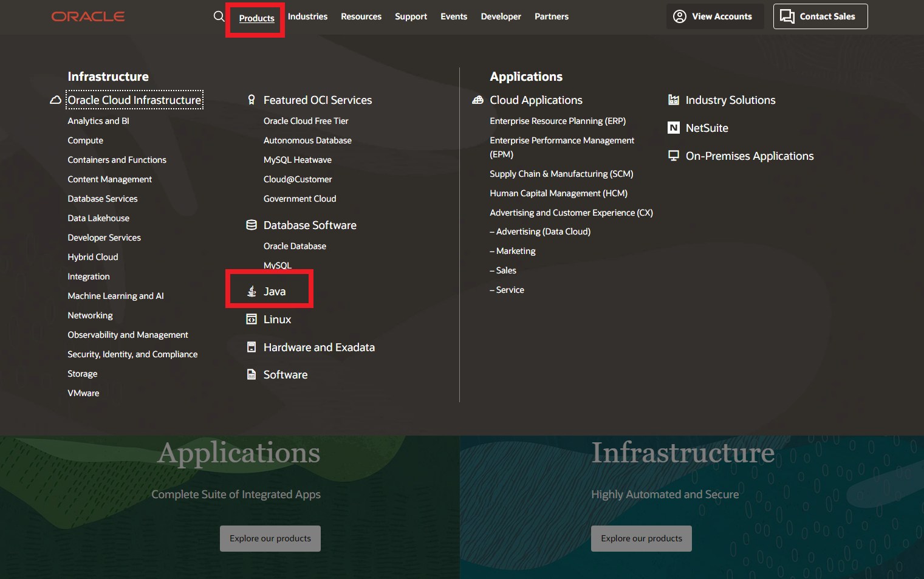
Task: Click the Hardware and Exadata server icon
Action: point(252,347)
